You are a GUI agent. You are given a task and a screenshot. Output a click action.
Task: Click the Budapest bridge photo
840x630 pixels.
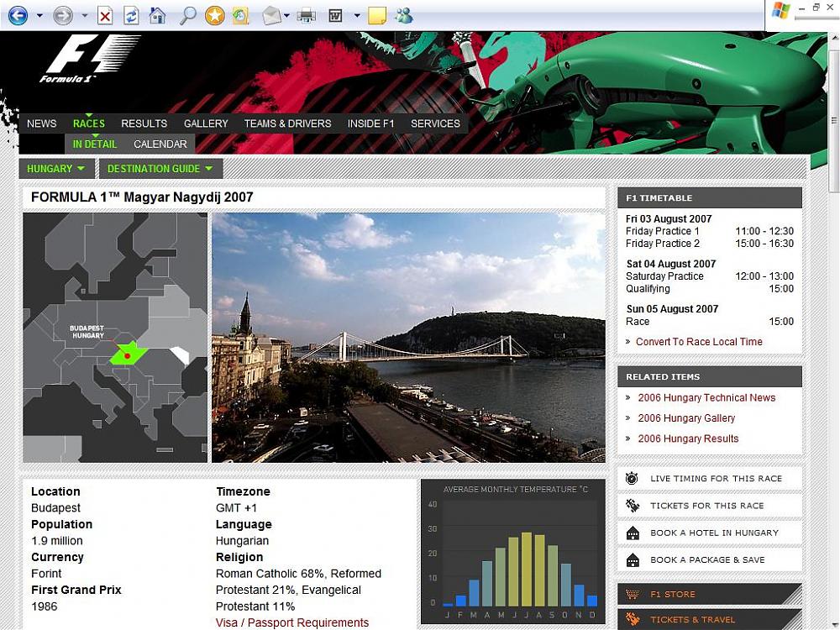(x=408, y=337)
